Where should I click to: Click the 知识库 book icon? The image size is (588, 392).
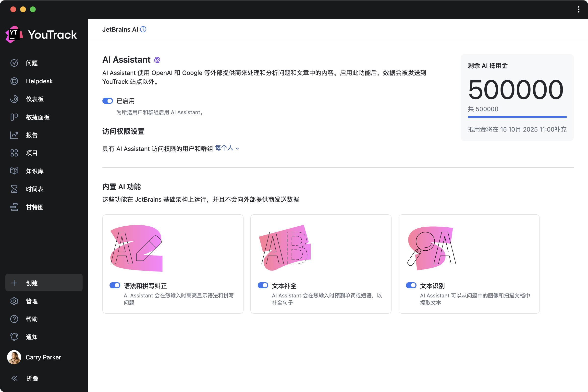click(14, 171)
